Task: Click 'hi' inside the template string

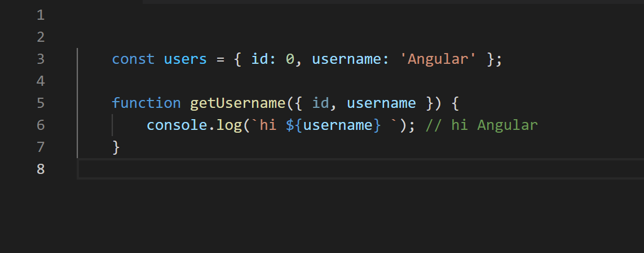Action: (268, 125)
